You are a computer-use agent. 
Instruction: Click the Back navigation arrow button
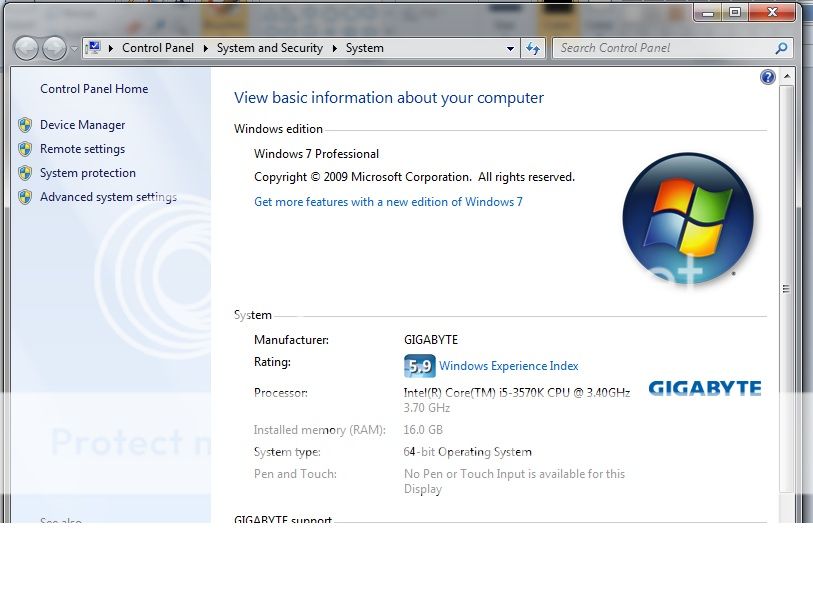click(26, 48)
